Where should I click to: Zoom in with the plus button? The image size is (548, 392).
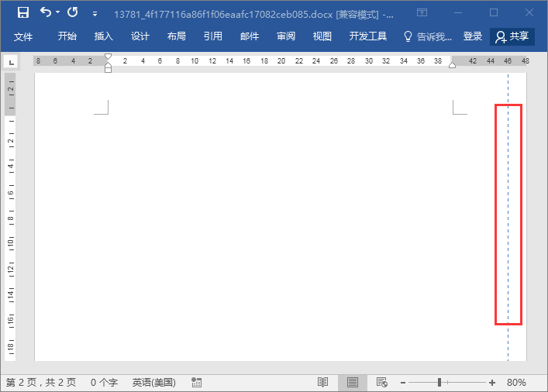tap(492, 383)
